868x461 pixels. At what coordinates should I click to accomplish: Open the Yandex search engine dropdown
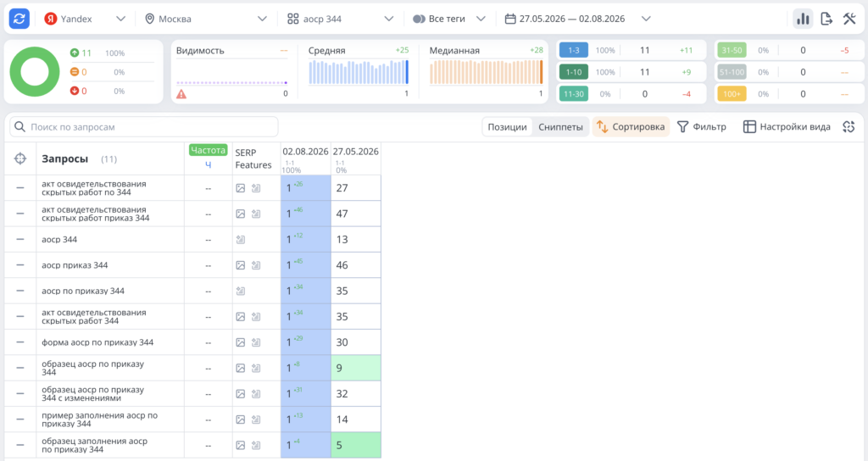[x=86, y=19]
